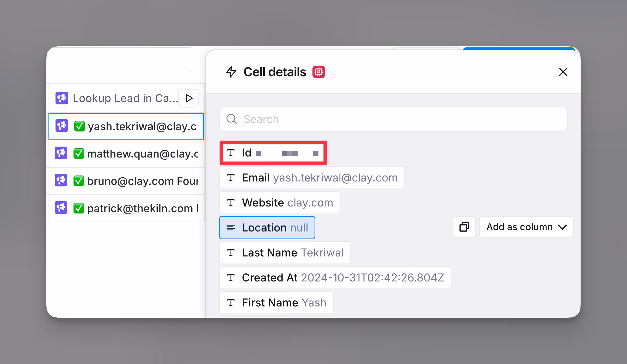This screenshot has height=364, width=627.
Task: Click the play button in Lookup Lead column header
Action: [x=189, y=98]
